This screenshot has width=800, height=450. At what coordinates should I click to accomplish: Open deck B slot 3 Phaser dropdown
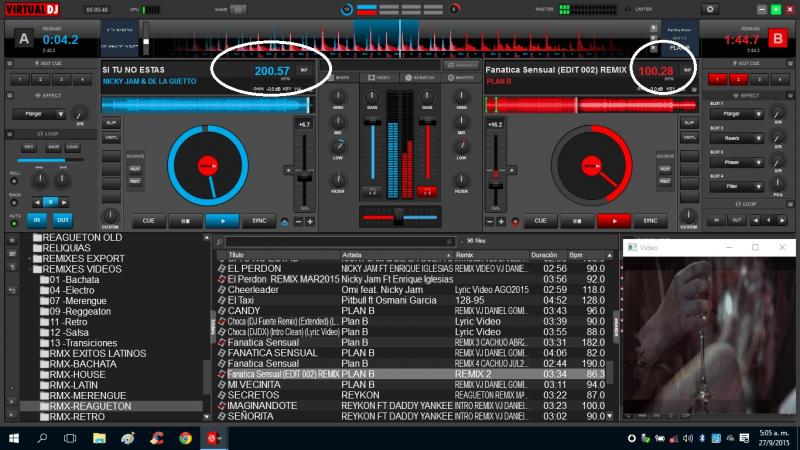pyautogui.click(x=736, y=162)
